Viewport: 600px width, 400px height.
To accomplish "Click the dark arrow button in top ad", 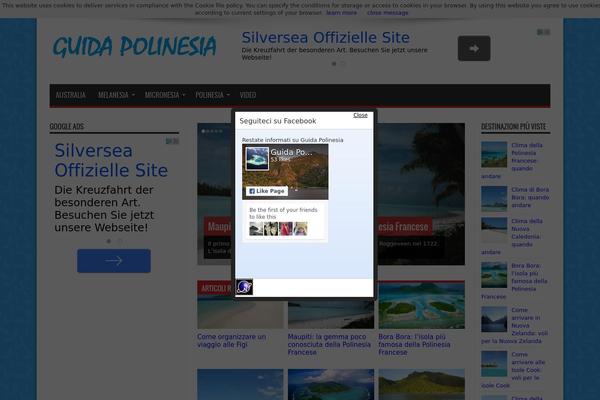I will point(474,48).
